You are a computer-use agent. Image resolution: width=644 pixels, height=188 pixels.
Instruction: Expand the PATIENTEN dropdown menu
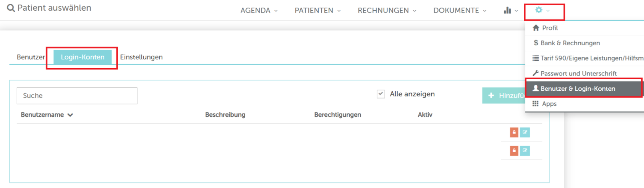click(x=318, y=11)
